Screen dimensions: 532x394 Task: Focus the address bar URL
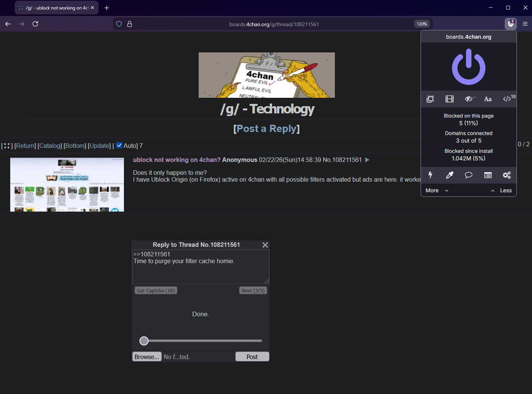click(274, 24)
